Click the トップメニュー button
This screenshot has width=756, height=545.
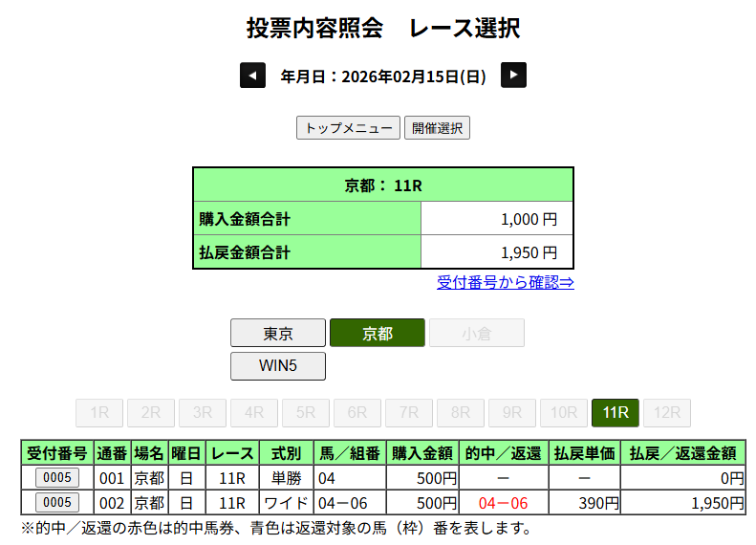[348, 128]
